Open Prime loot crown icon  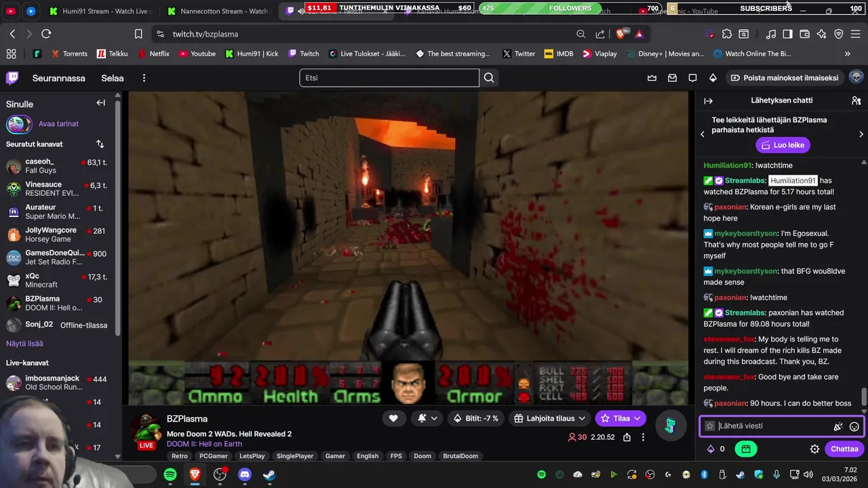coord(652,78)
